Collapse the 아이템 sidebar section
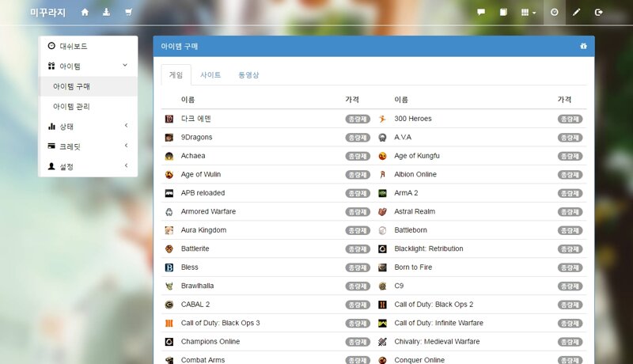Screen dimensions: 633x364 88,66
